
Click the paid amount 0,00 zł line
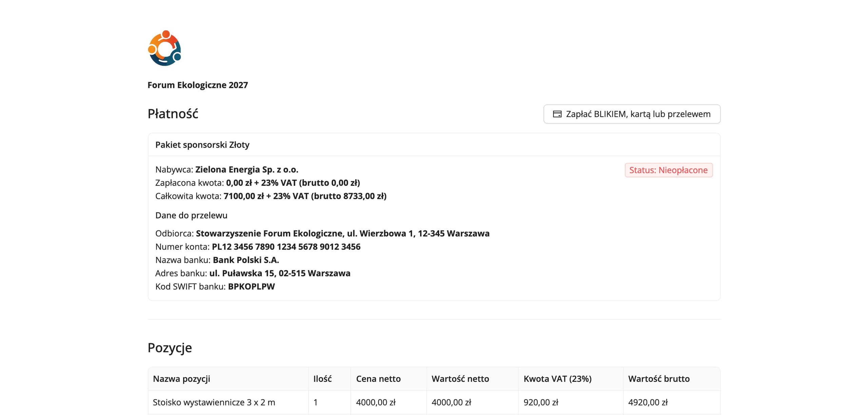tap(258, 183)
